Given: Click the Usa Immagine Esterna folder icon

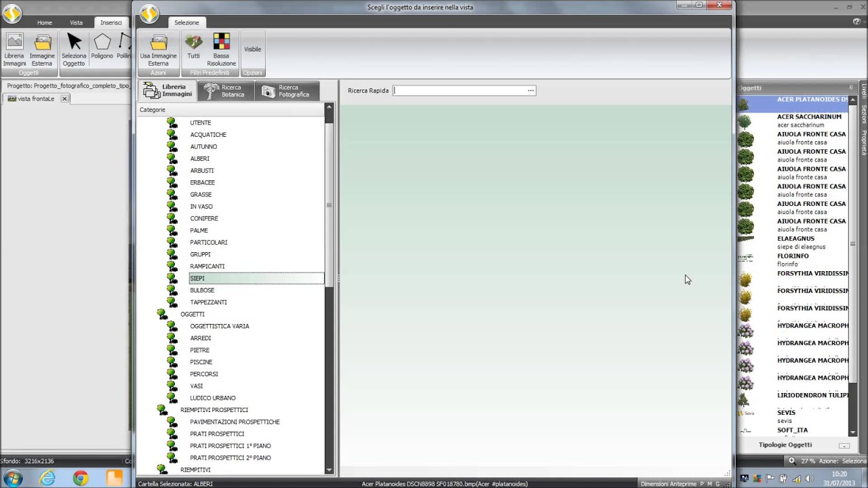Looking at the screenshot, I should (x=158, y=42).
